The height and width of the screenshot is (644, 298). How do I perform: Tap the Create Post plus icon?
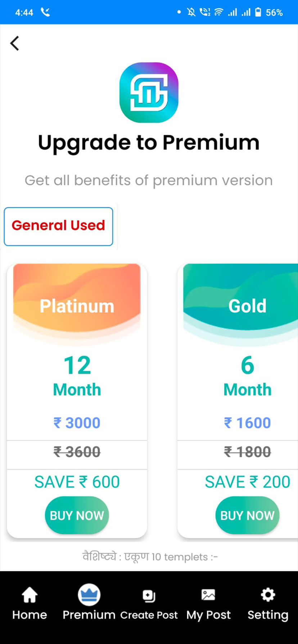click(x=149, y=595)
